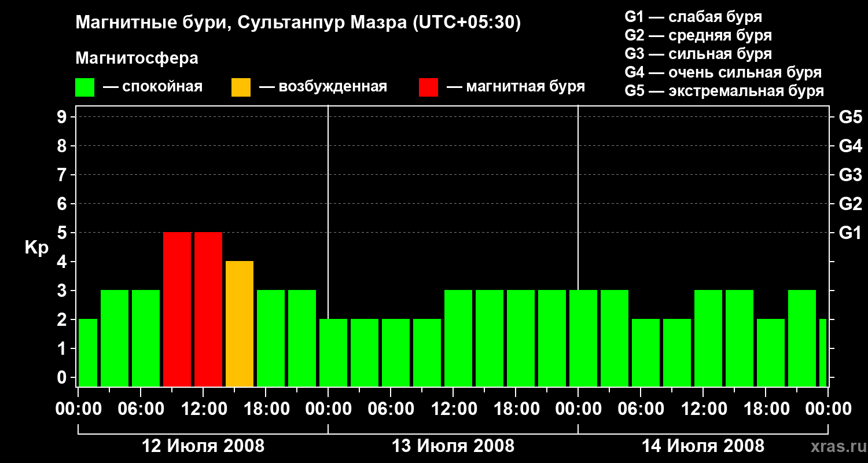
Task: Click the '— магнитная буря' legend label
Action: pyautogui.click(x=516, y=87)
